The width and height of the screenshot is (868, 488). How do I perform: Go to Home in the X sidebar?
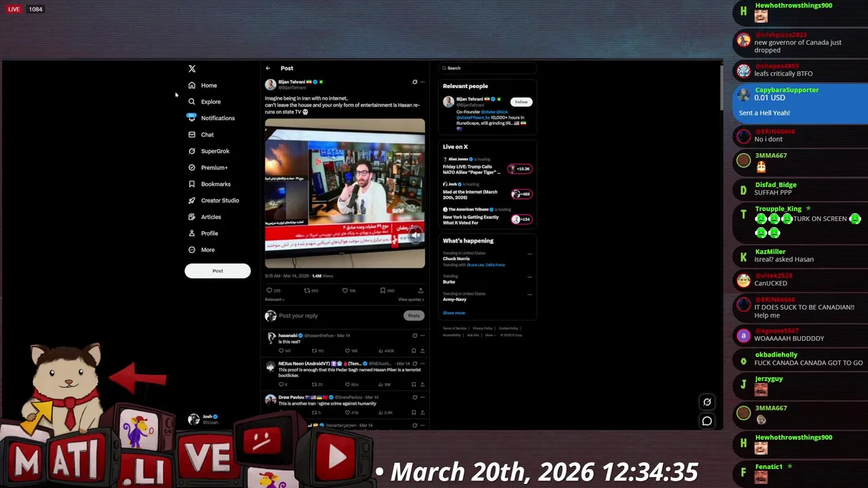point(203,85)
